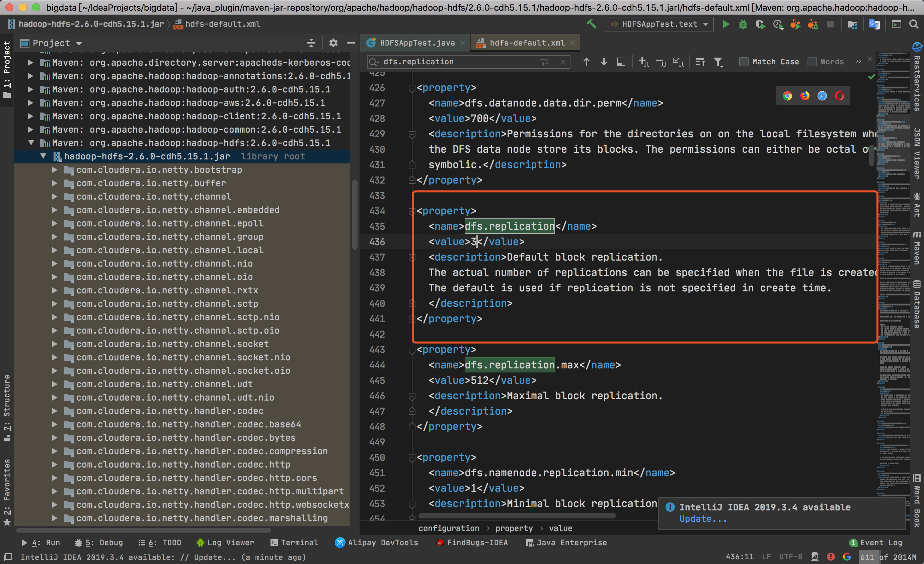
Task: Open the Terminal tool window
Action: [x=294, y=543]
